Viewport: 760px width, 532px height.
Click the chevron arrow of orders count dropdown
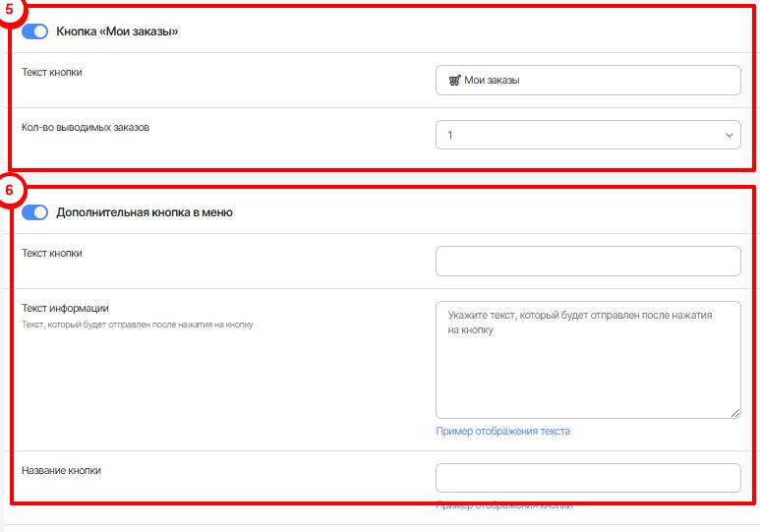pyautogui.click(x=729, y=135)
